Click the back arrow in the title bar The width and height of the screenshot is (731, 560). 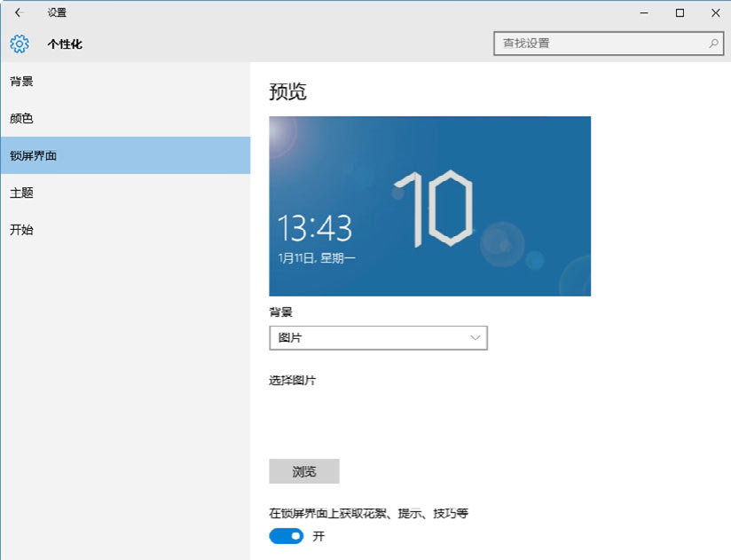pyautogui.click(x=19, y=13)
